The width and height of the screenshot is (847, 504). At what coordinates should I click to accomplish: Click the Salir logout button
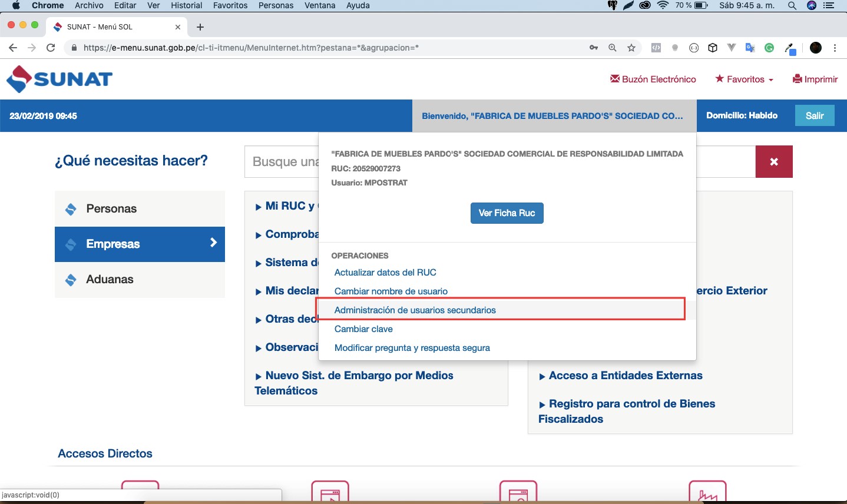(815, 115)
